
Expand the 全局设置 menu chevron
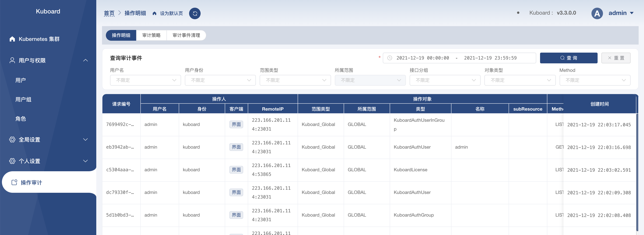pos(86,139)
